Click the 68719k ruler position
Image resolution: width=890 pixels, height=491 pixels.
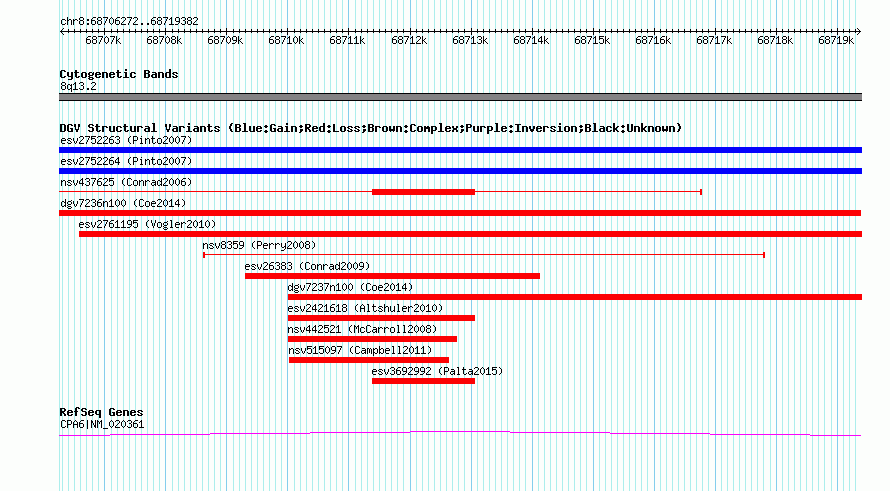pyautogui.click(x=836, y=40)
